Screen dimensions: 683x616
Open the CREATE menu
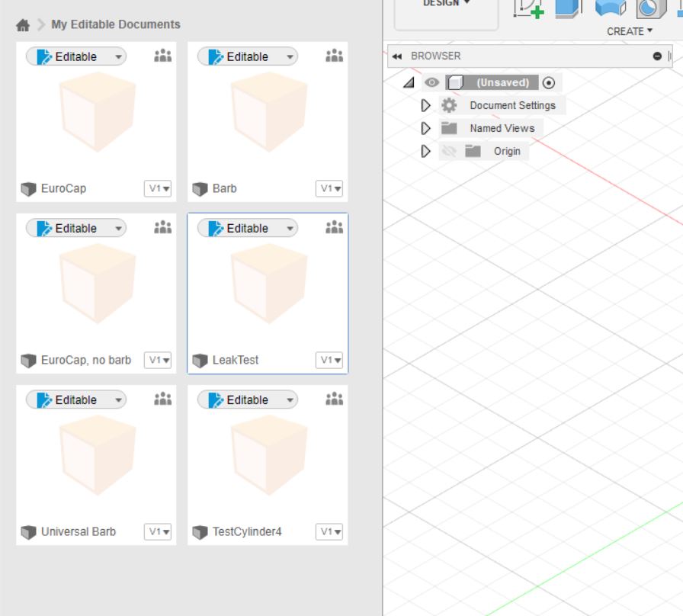630,31
